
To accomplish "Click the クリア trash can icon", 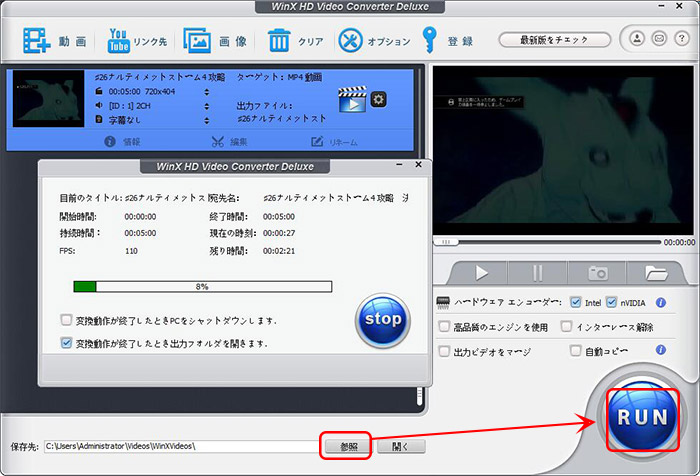I will (279, 41).
